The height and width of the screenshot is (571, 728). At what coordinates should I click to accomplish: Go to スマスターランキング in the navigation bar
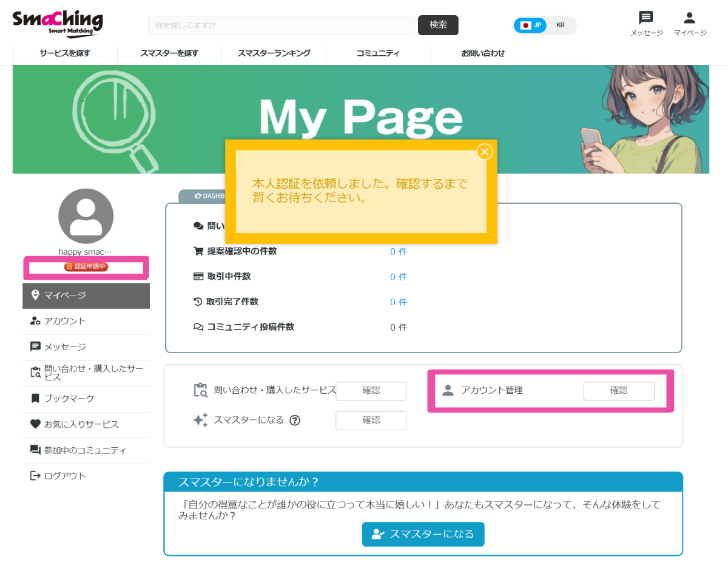274,53
